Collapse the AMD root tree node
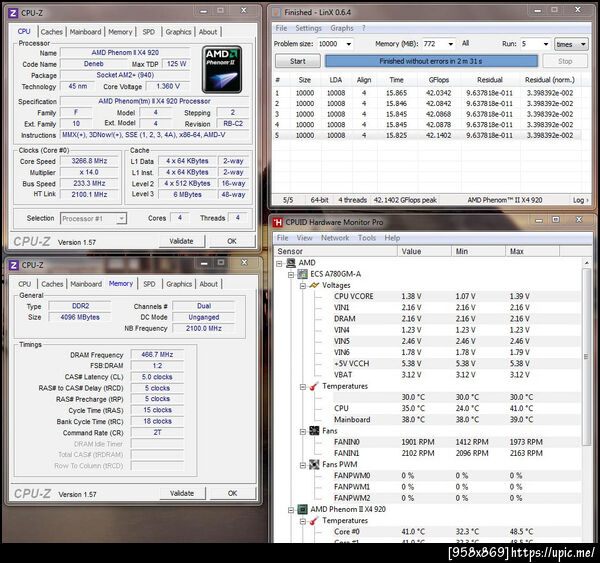 [279, 263]
